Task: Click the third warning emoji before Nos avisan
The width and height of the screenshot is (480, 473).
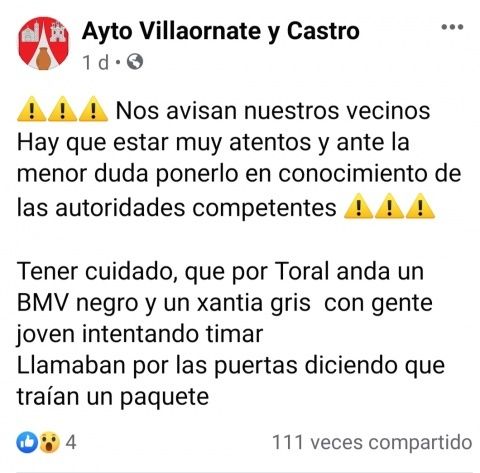Action: coord(93,109)
